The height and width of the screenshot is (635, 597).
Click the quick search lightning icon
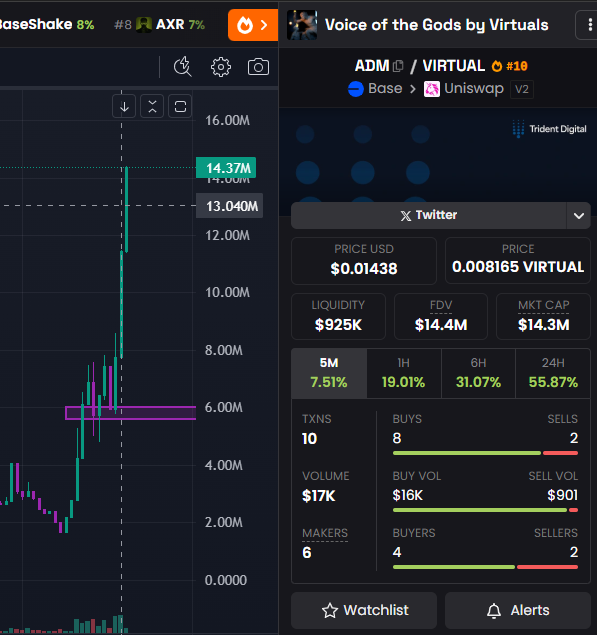point(183,67)
